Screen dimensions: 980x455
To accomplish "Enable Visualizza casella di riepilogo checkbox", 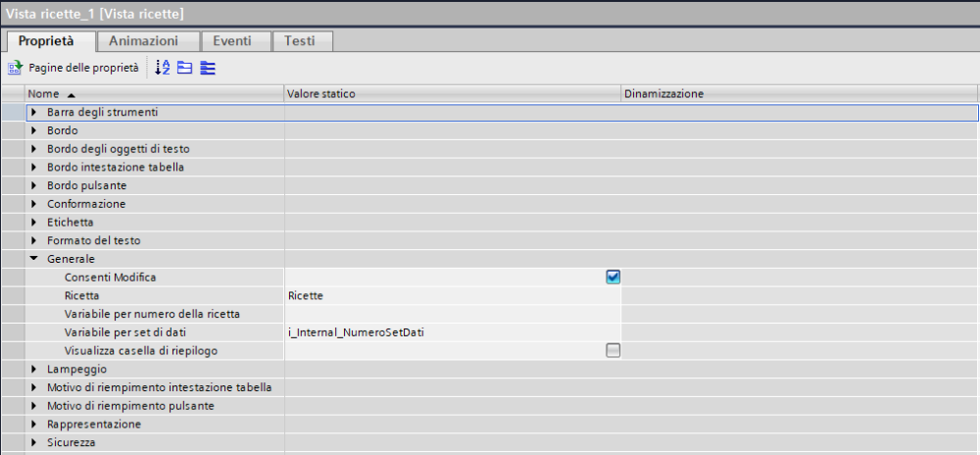I will (x=612, y=350).
